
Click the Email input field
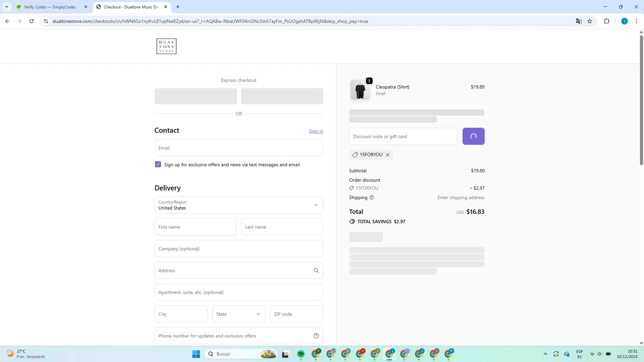coord(239,148)
